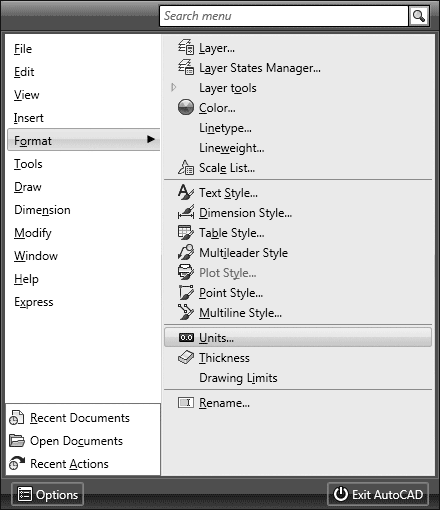Click the Table Style icon
The width and height of the screenshot is (440, 510).
coord(186,232)
